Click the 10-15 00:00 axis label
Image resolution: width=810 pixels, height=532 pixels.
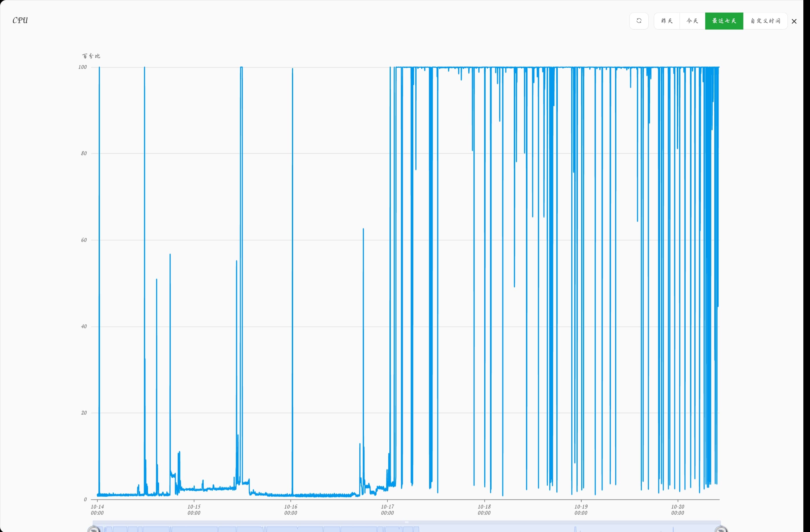194,509
